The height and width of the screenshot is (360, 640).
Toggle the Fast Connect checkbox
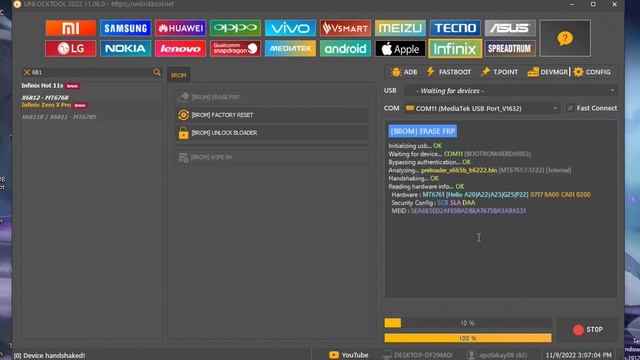(570, 108)
